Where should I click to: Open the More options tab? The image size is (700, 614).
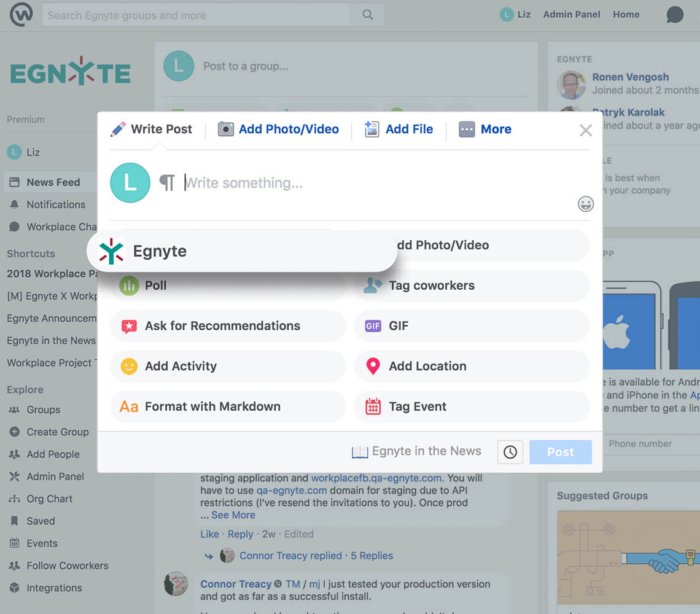pos(485,130)
